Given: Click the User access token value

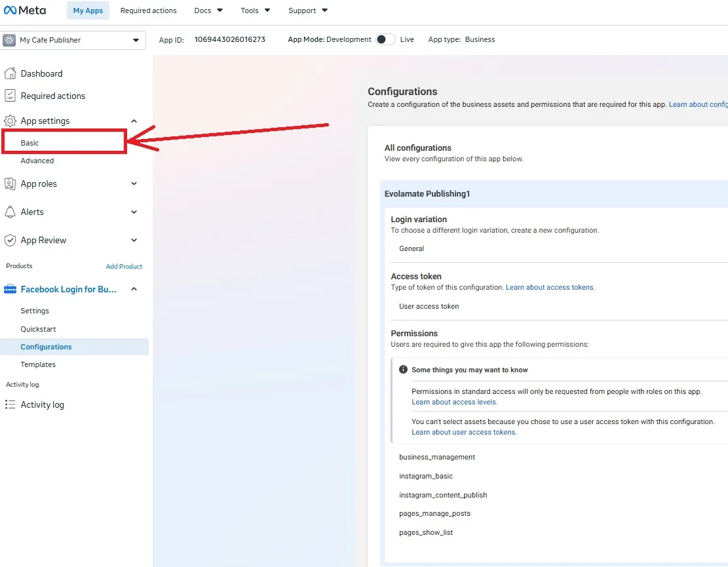Looking at the screenshot, I should 429,306.
